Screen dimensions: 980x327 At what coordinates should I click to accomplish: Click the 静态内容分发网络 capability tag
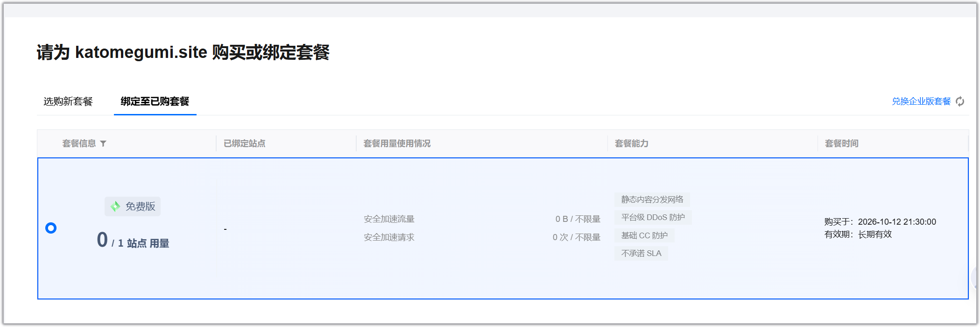[652, 199]
